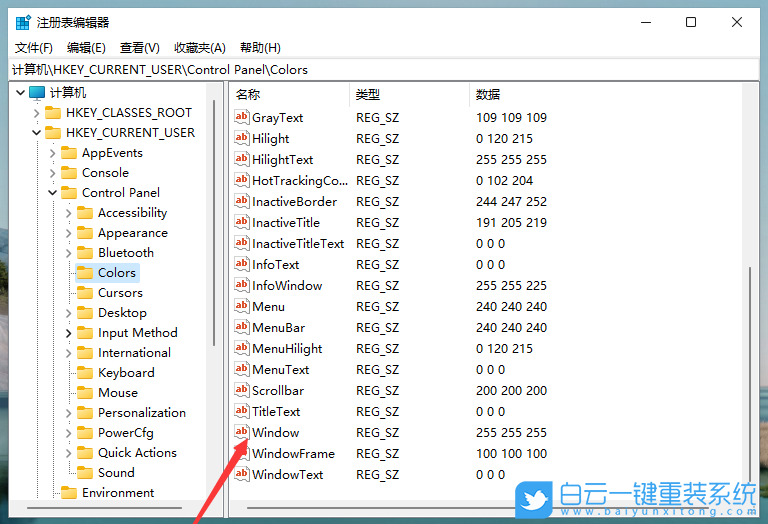This screenshot has height=524, width=768.
Task: Collapse the 计算机 root node
Action: click(20, 93)
